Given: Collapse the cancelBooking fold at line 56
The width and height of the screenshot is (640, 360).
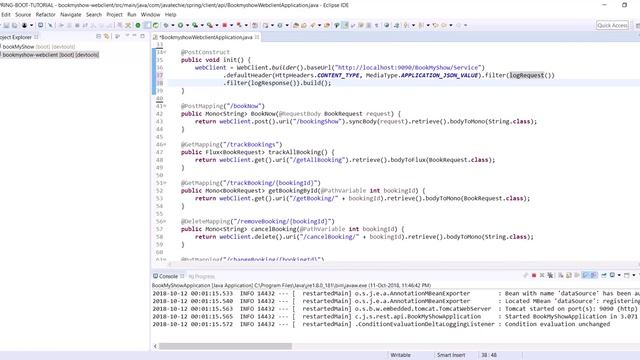Looking at the screenshot, I should click(165, 221).
